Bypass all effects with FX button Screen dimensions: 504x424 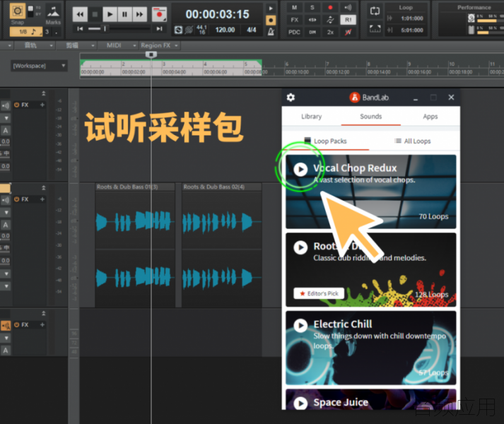pyautogui.click(x=295, y=20)
